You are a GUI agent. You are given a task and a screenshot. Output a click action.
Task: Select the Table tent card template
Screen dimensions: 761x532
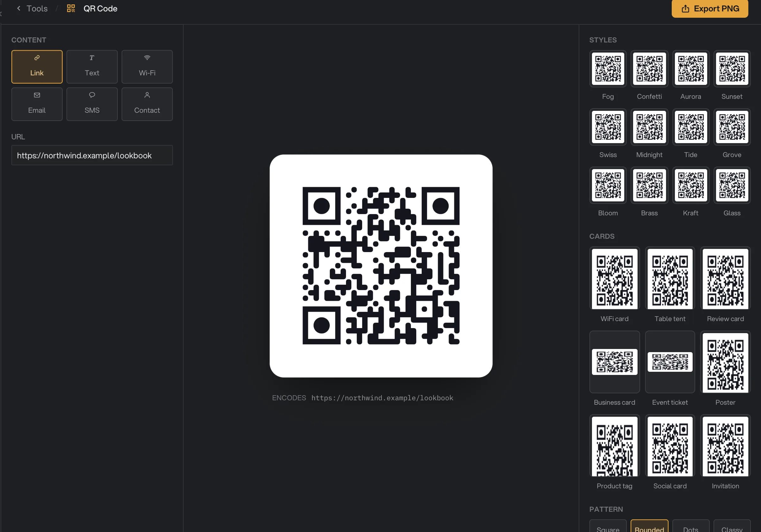click(x=670, y=278)
